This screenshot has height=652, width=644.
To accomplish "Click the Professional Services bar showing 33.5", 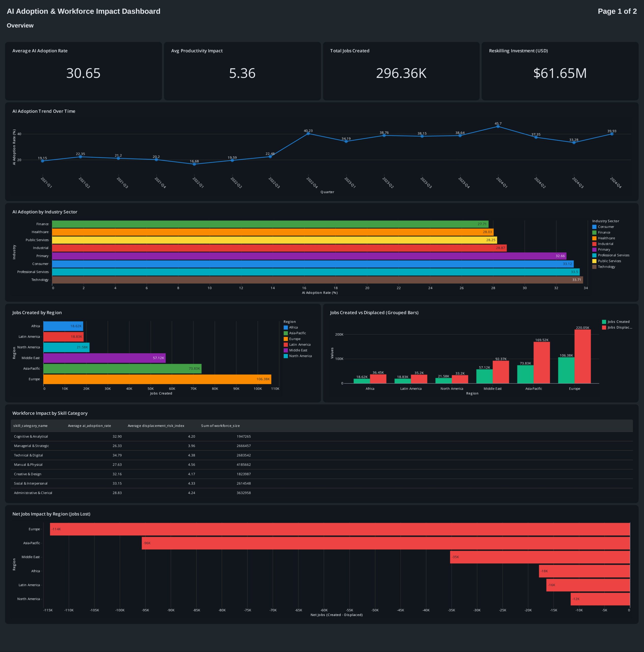I will coord(316,272).
